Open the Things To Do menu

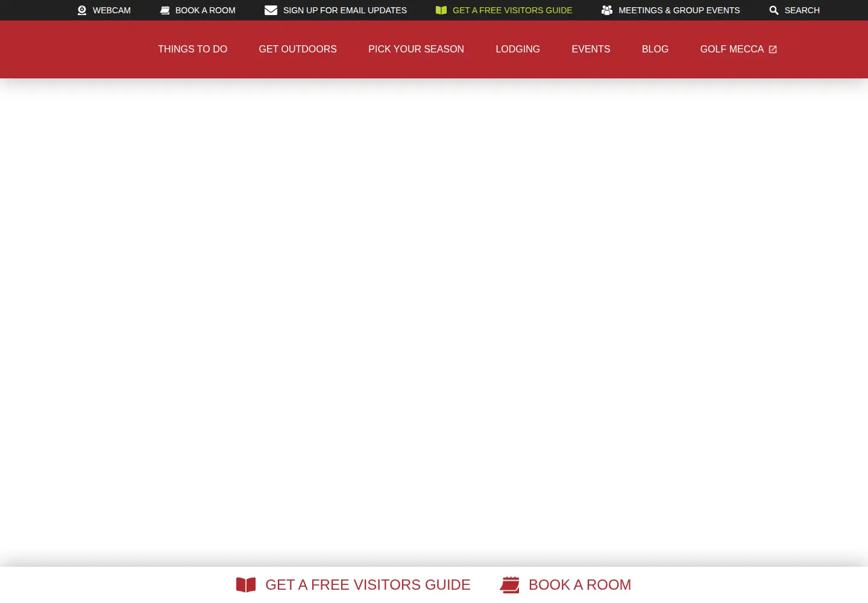(x=192, y=49)
